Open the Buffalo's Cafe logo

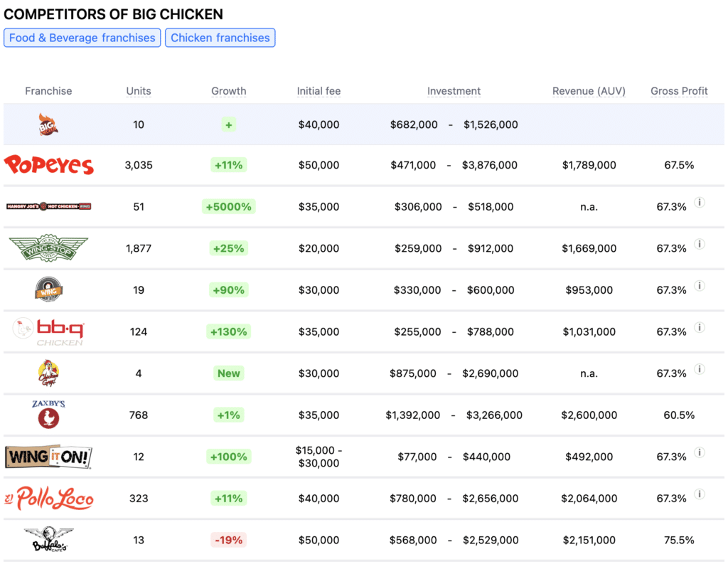coord(49,540)
